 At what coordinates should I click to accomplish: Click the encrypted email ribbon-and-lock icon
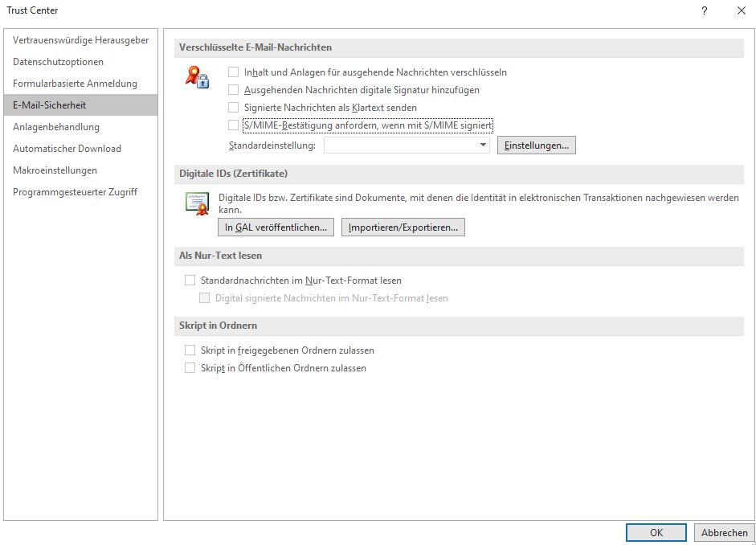pyautogui.click(x=197, y=77)
